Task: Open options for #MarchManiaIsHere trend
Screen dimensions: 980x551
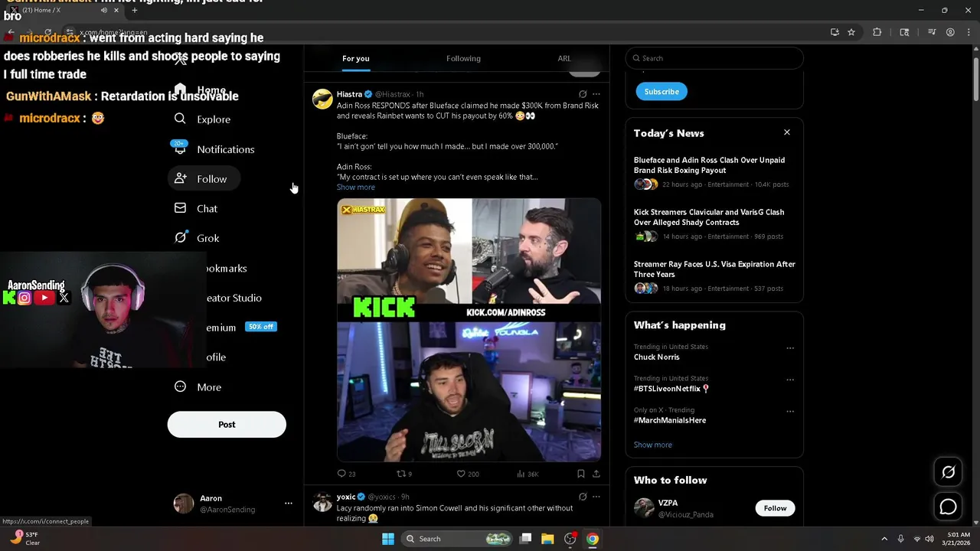Action: click(790, 411)
